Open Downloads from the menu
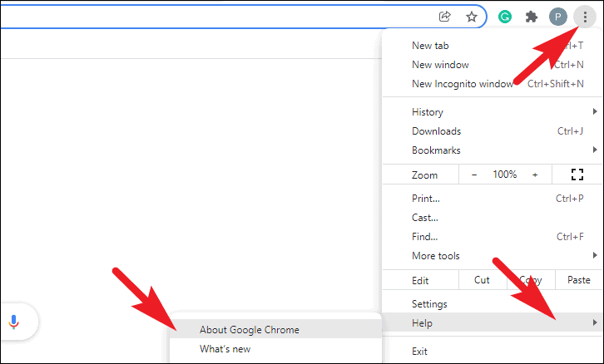The height and width of the screenshot is (364, 604). pyautogui.click(x=493, y=131)
